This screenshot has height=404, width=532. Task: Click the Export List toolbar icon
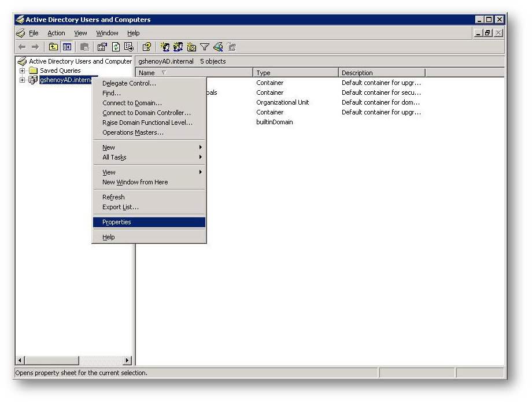point(128,47)
